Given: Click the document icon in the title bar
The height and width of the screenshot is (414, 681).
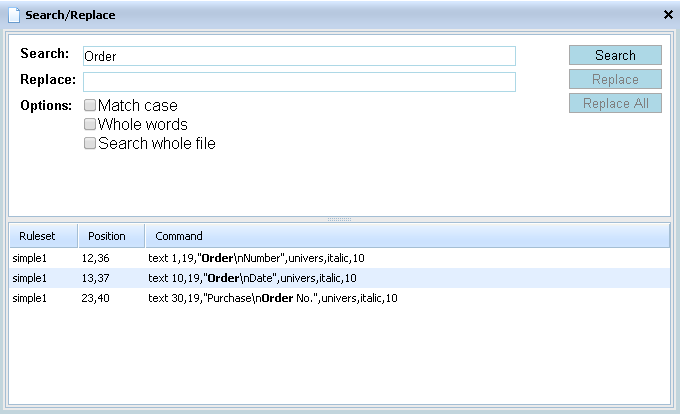Looking at the screenshot, I should [13, 15].
